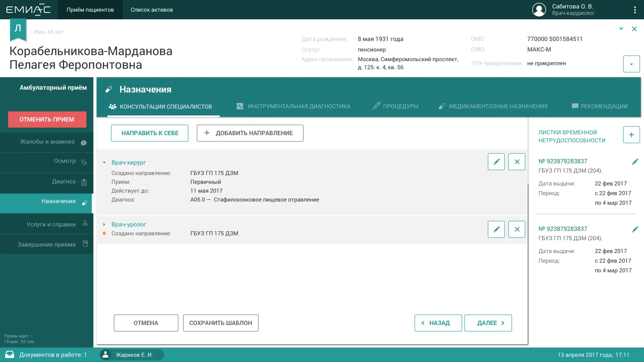Viewport: 644px width, 362px height.
Task: Delete the Врач-уролог referral with X icon
Action: 516,229
